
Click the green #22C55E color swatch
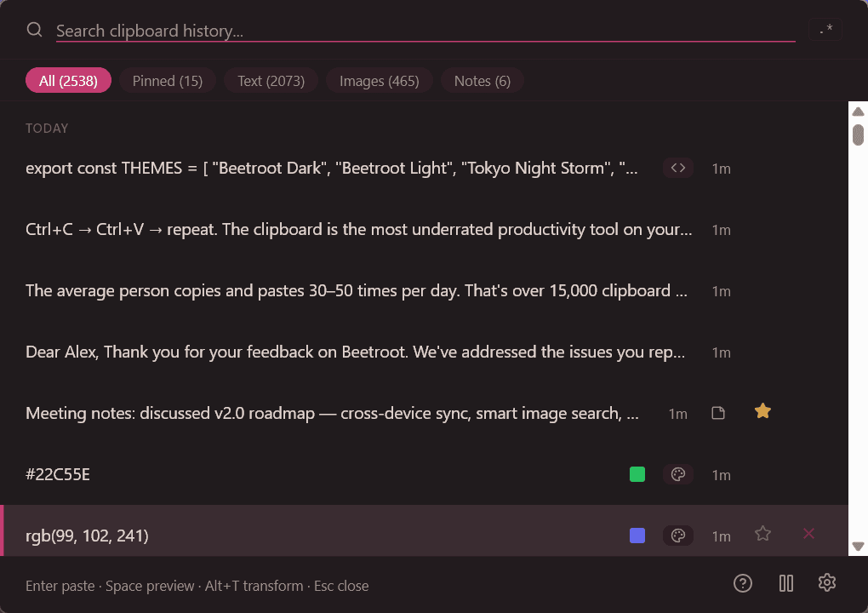(x=637, y=474)
